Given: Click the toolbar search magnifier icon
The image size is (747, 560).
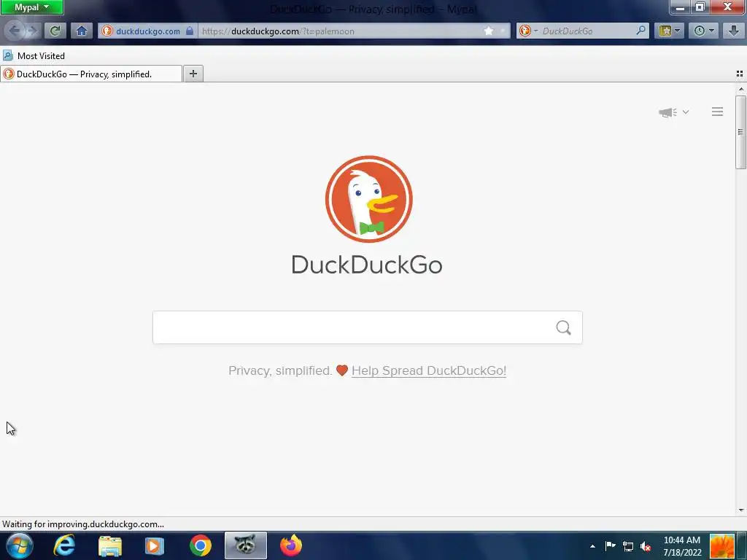Looking at the screenshot, I should coord(641,31).
